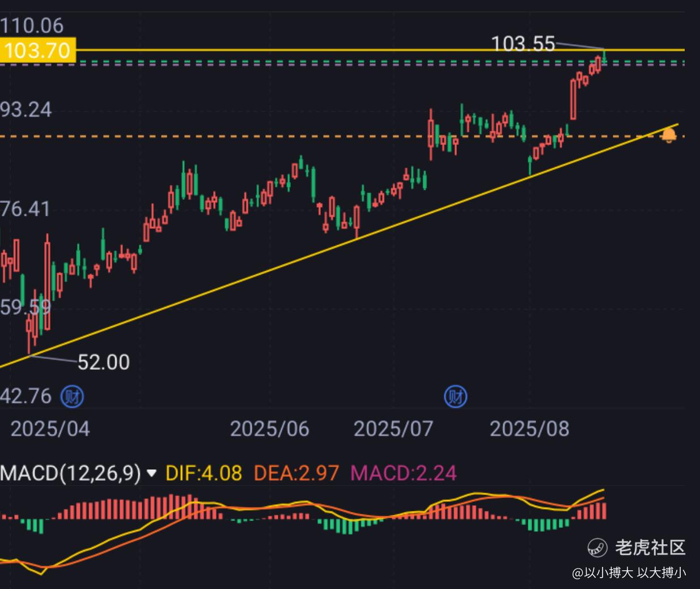Click the 52.00 low price label
Image resolution: width=700 pixels, height=589 pixels.
point(103,362)
